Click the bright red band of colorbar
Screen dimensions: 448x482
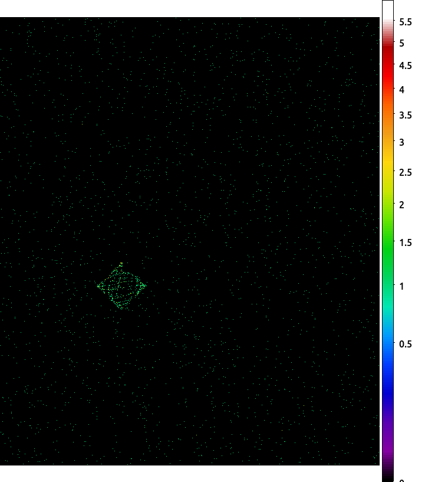(388, 72)
